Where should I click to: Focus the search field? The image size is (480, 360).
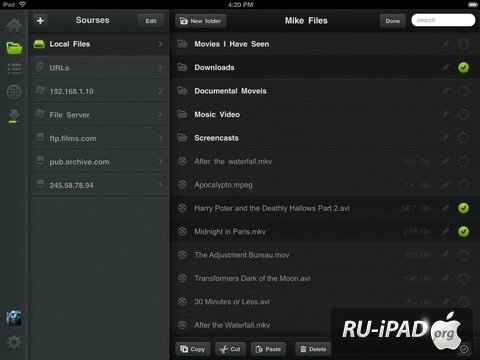click(443, 20)
